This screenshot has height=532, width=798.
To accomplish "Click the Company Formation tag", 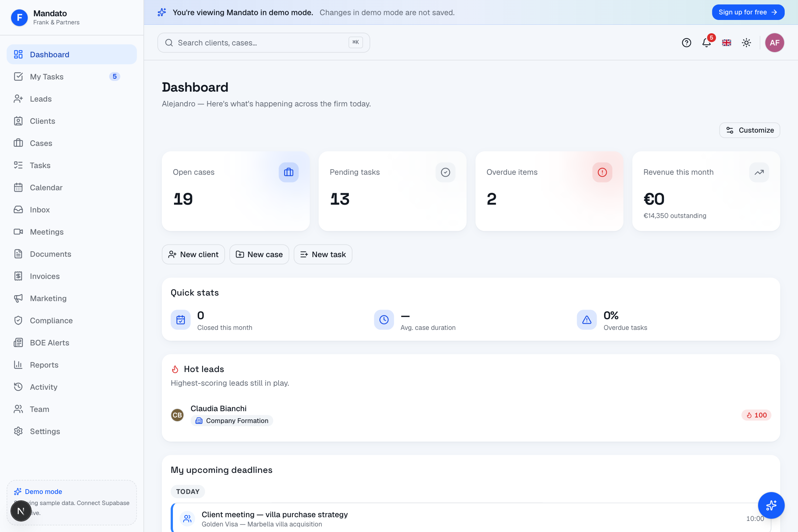I will 232,420.
